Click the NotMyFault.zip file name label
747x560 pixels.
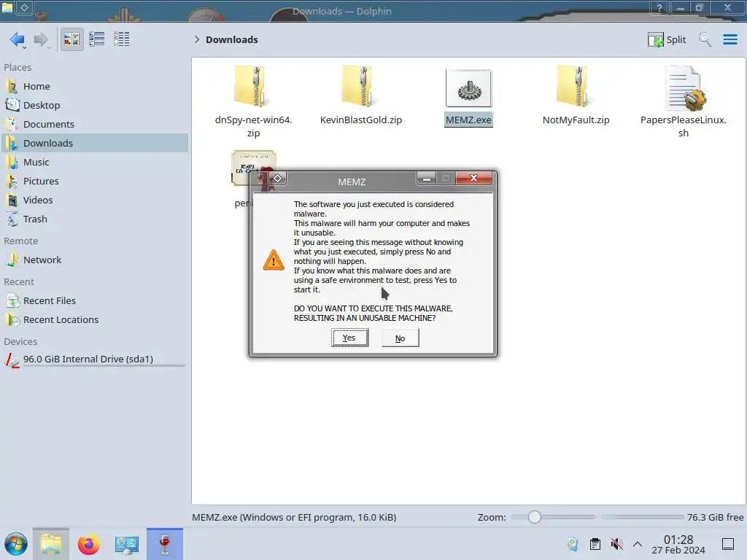(x=576, y=120)
